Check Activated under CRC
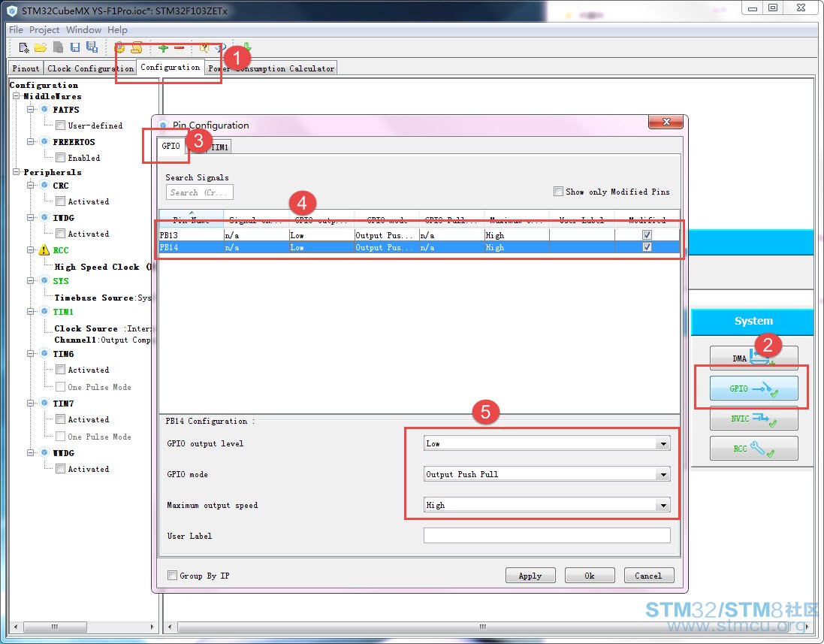This screenshot has width=824, height=644. click(x=61, y=201)
